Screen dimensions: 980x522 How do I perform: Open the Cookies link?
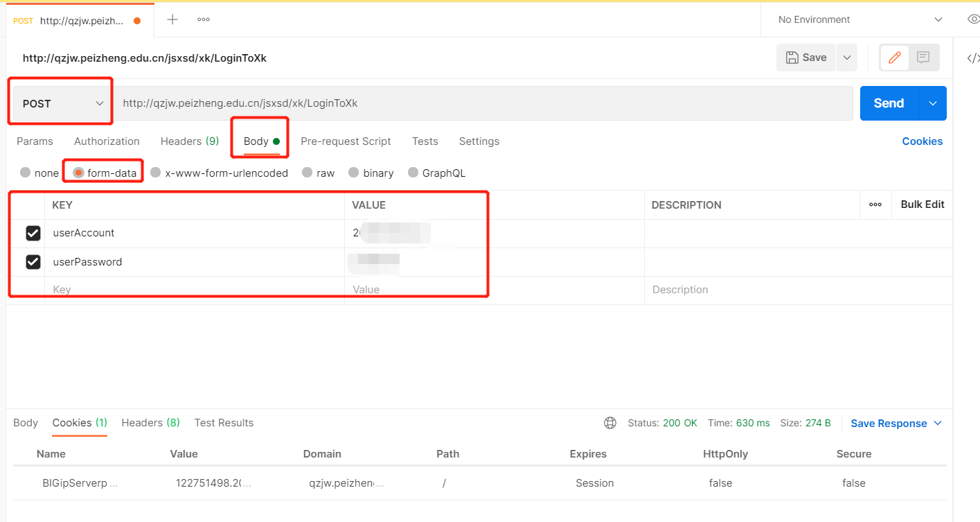(x=922, y=141)
